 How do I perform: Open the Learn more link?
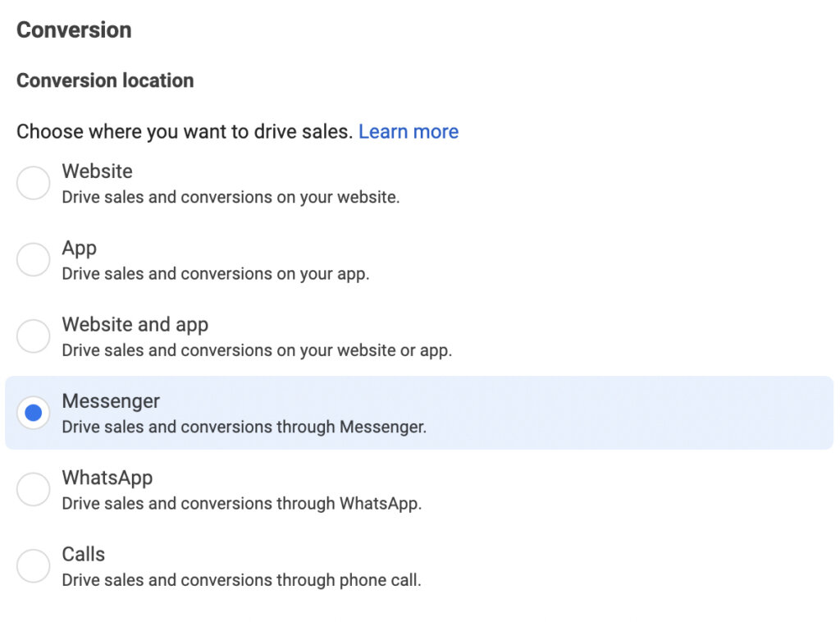[x=408, y=131]
